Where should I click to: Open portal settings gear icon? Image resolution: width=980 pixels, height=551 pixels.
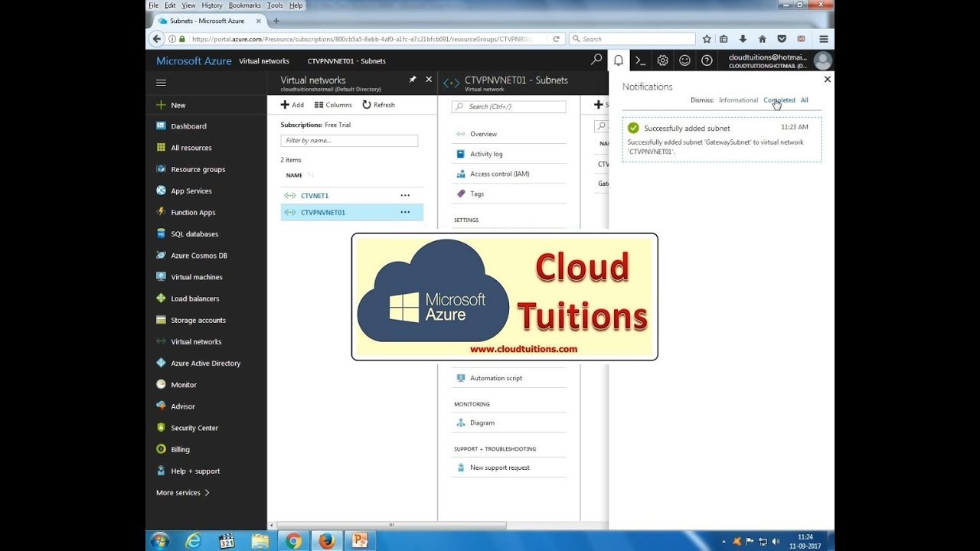point(663,60)
